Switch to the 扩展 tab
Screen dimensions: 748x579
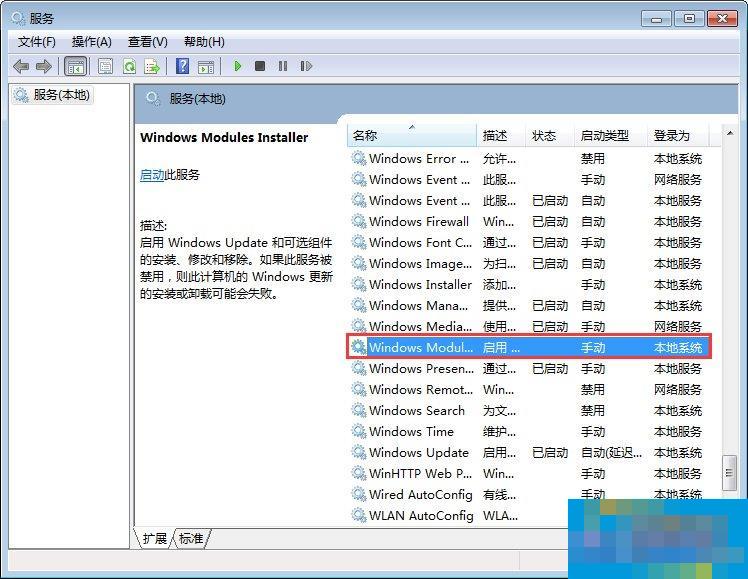tap(154, 538)
